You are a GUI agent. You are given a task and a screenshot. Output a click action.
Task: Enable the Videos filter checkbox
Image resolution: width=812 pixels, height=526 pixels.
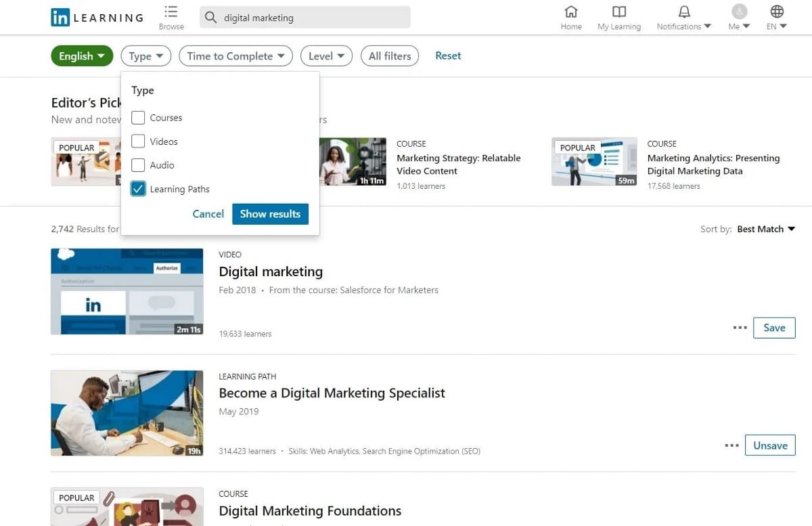click(x=138, y=141)
